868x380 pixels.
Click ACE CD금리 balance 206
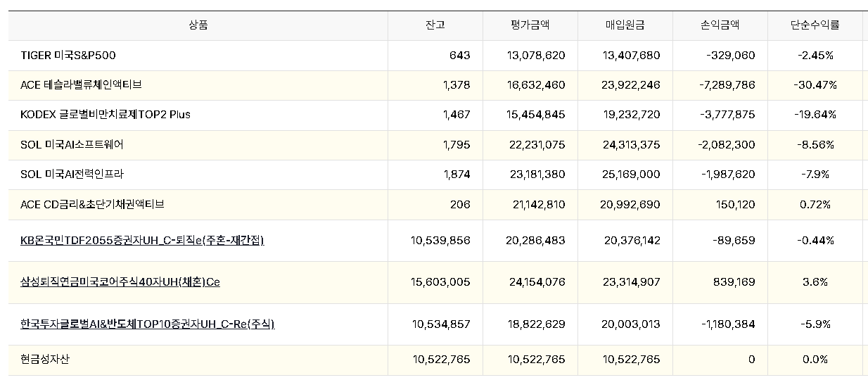point(459,204)
